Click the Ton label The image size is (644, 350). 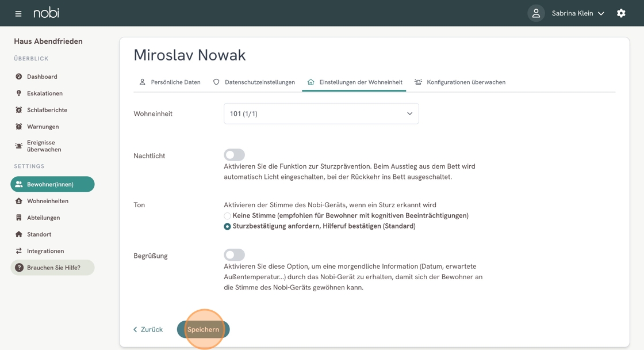(139, 205)
